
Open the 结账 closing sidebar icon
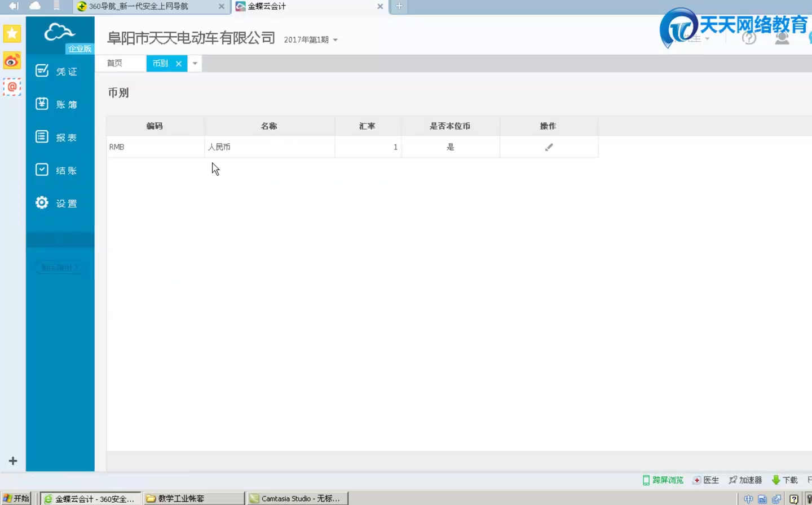click(42, 170)
